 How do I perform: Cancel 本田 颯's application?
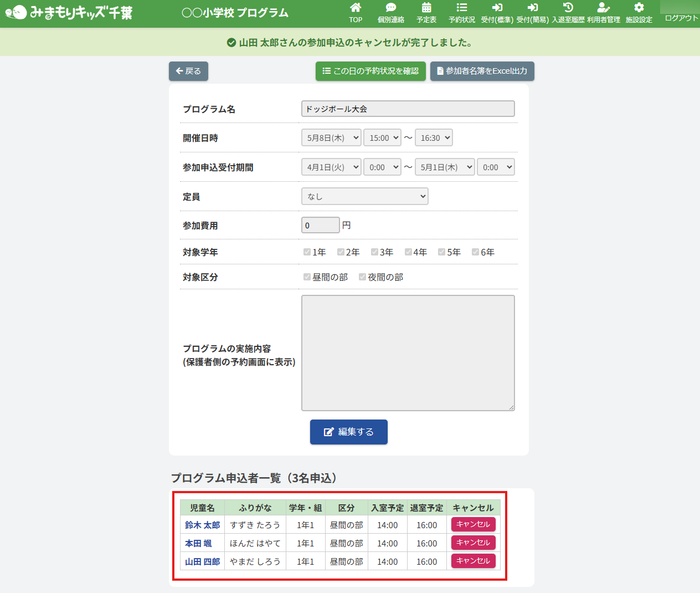(473, 543)
